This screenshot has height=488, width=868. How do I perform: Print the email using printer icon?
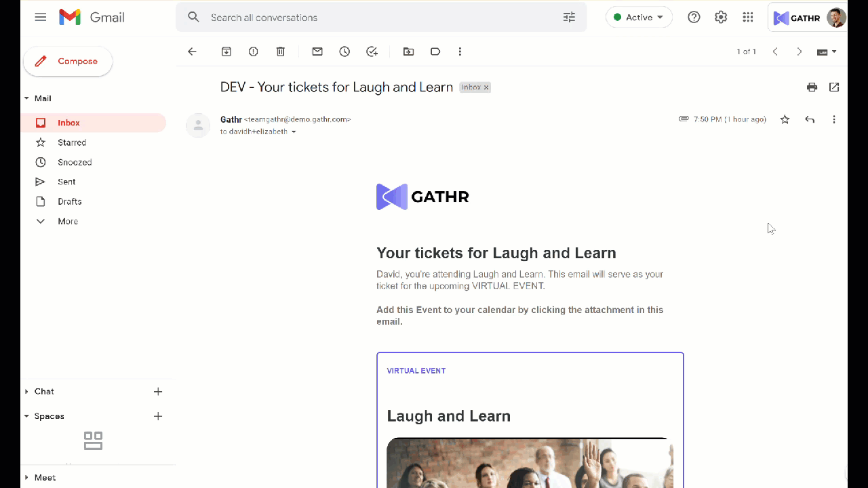[812, 87]
